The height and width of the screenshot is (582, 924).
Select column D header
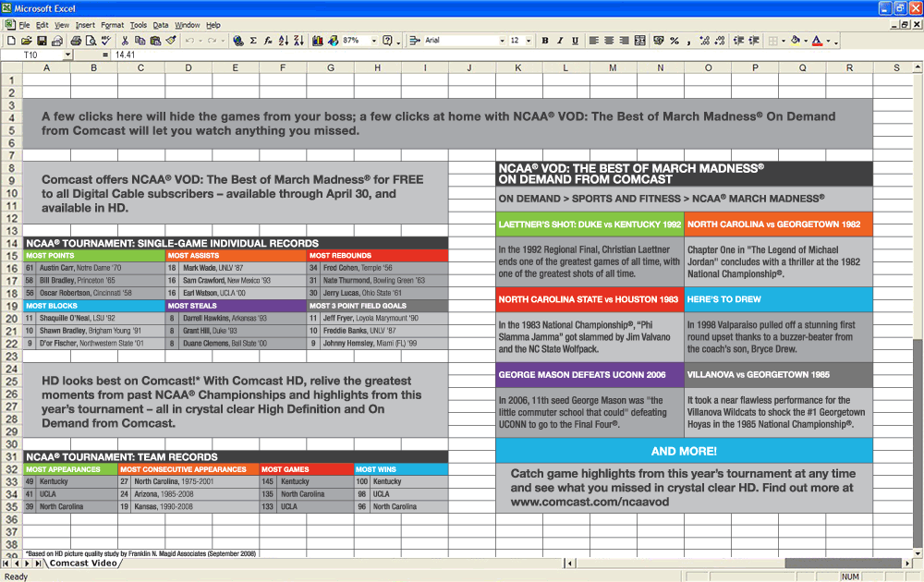pos(188,67)
